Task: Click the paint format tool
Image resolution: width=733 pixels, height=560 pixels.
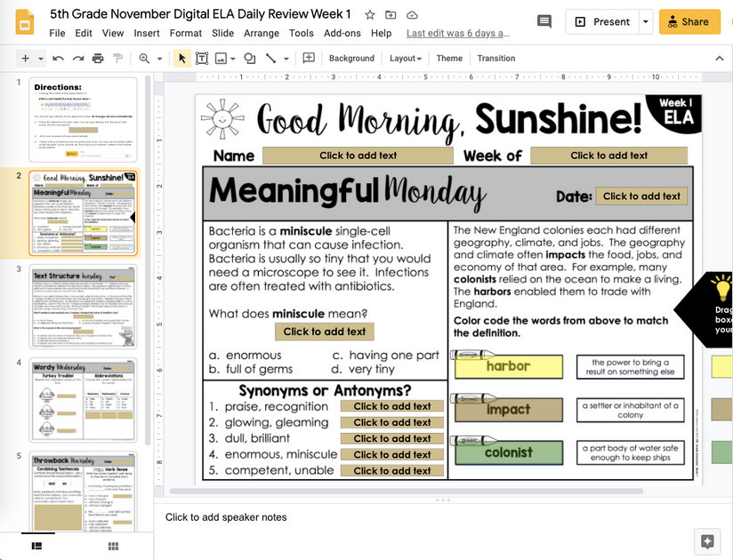Action: 117,58
